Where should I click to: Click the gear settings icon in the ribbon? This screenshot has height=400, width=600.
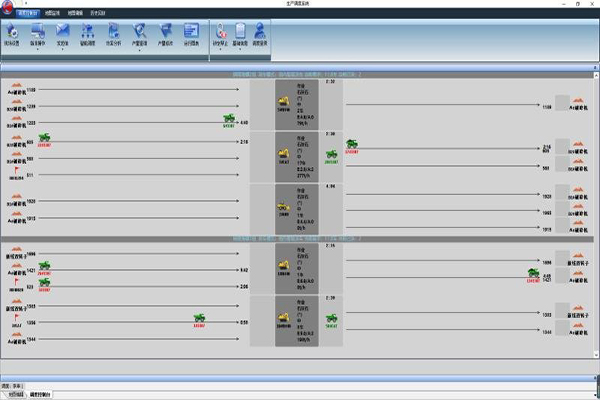click(12, 31)
